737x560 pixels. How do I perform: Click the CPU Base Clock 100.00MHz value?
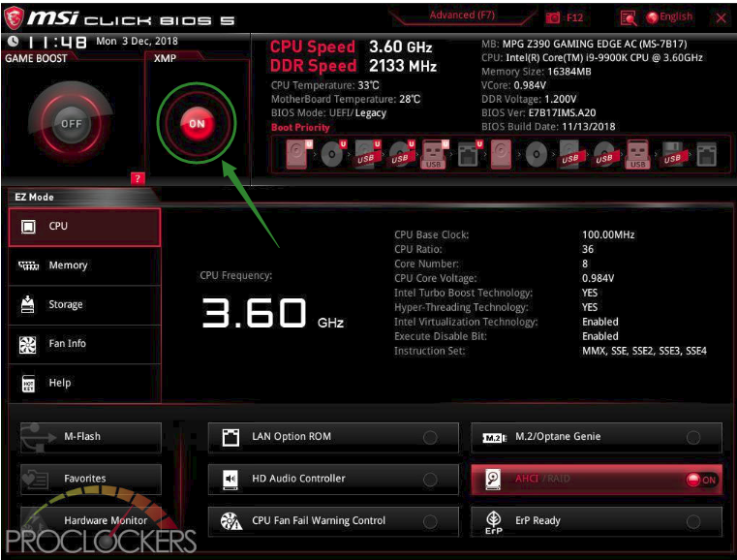click(x=608, y=234)
